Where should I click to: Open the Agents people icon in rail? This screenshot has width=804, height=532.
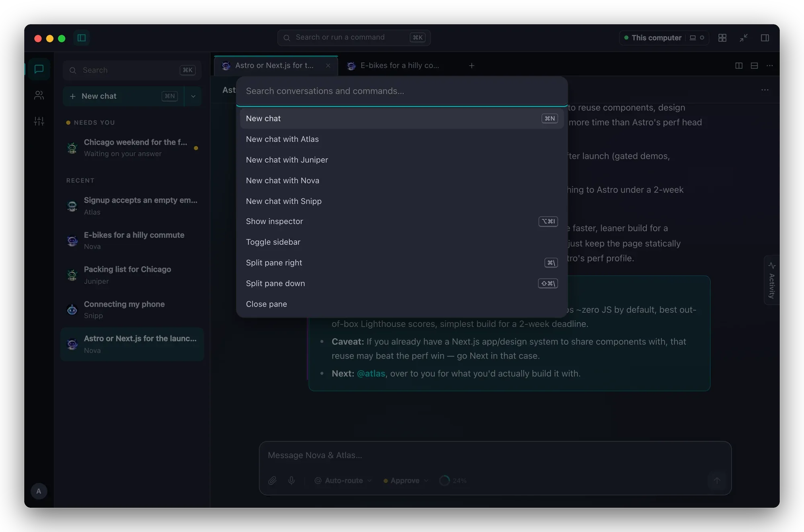(39, 95)
